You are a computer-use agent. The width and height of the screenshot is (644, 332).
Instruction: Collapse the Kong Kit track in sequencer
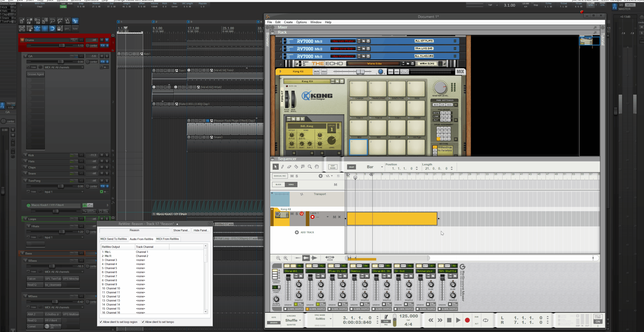coord(272,209)
